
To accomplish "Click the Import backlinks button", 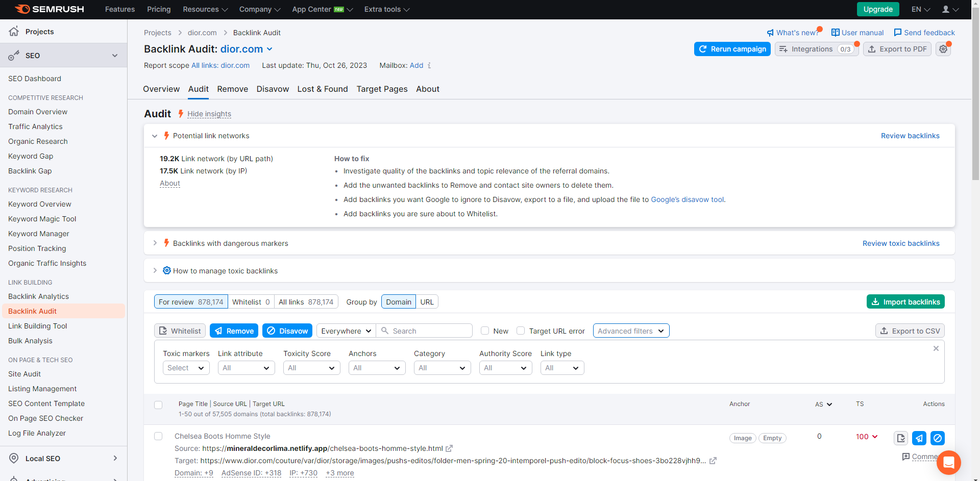I will [905, 302].
